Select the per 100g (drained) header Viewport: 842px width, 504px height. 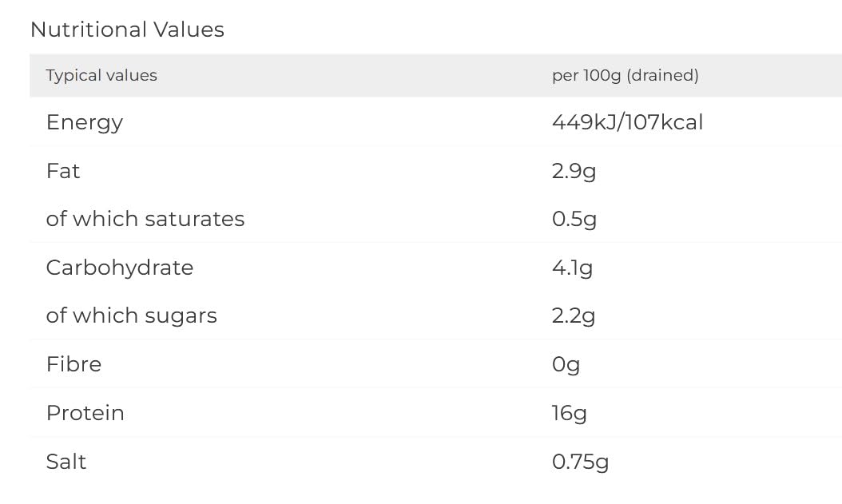click(x=625, y=75)
